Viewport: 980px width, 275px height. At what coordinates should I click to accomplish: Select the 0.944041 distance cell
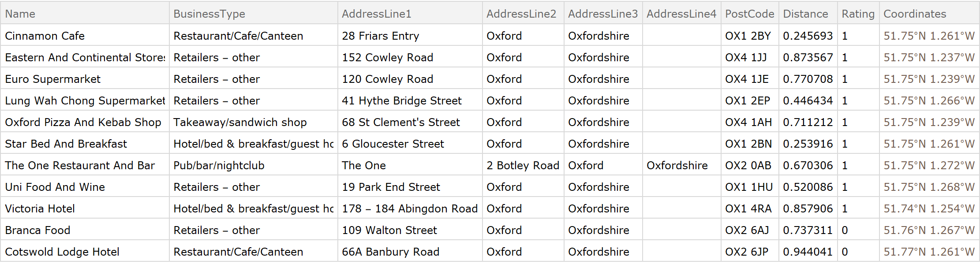[808, 252]
